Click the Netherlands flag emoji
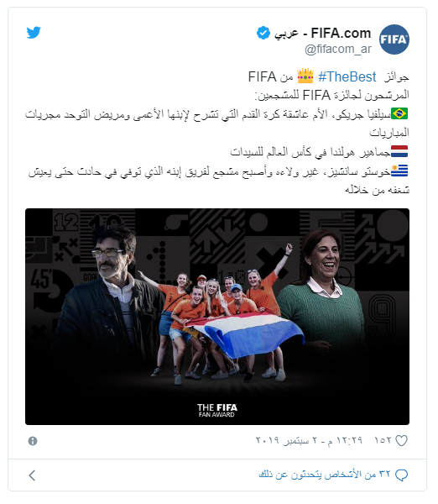Image resolution: width=438 pixels, height=504 pixels. 399,151
